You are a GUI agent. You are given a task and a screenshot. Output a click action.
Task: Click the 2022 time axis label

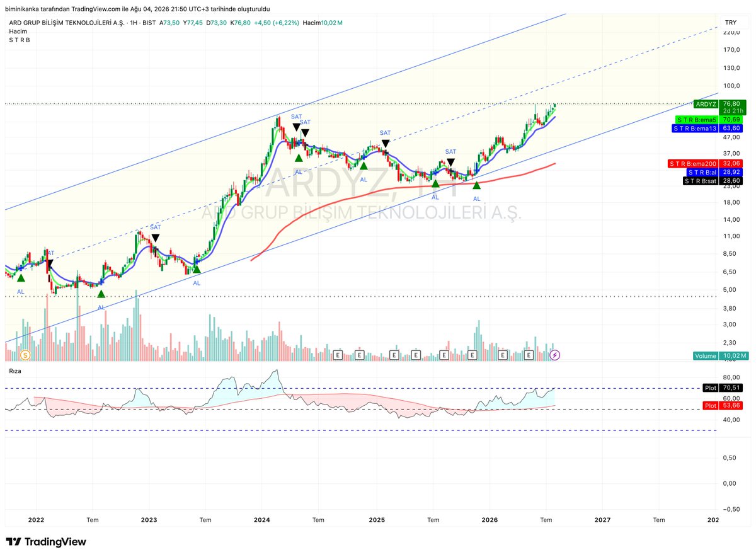(36, 520)
